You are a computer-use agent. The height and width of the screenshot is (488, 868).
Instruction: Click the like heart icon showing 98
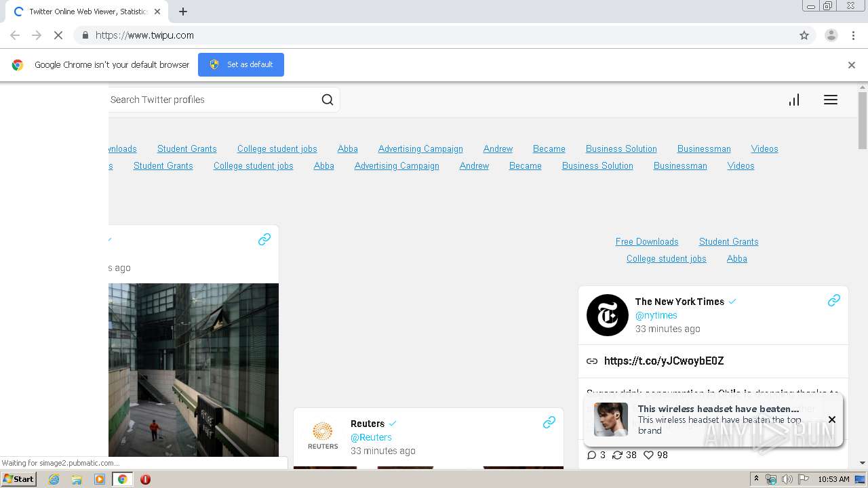tap(648, 455)
